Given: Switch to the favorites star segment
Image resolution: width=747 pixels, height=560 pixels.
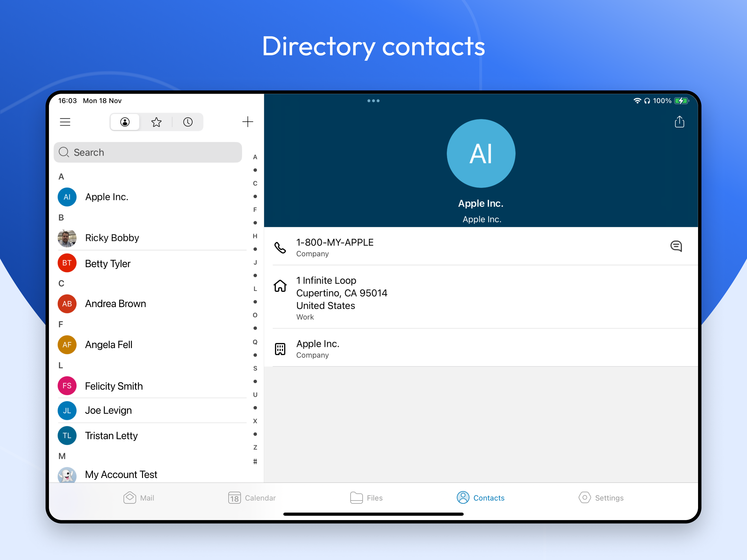Looking at the screenshot, I should point(156,122).
